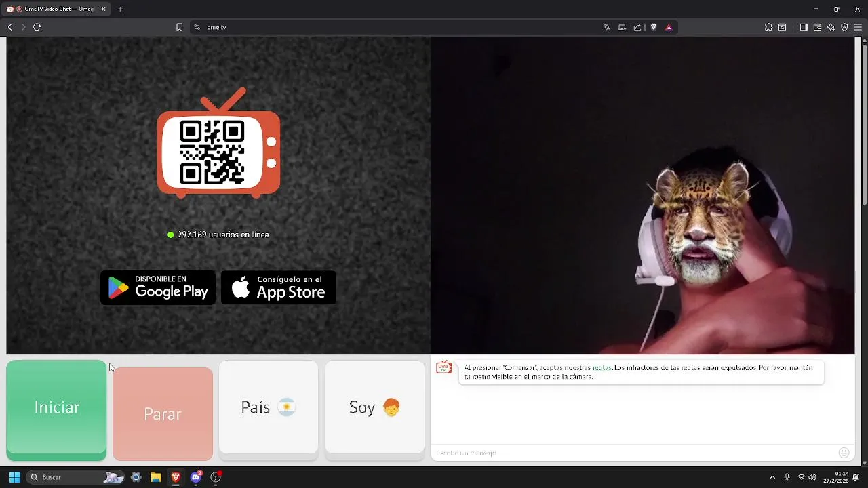Stop the chat with Parar
Viewport: 868px width, 488px height.
(163, 414)
